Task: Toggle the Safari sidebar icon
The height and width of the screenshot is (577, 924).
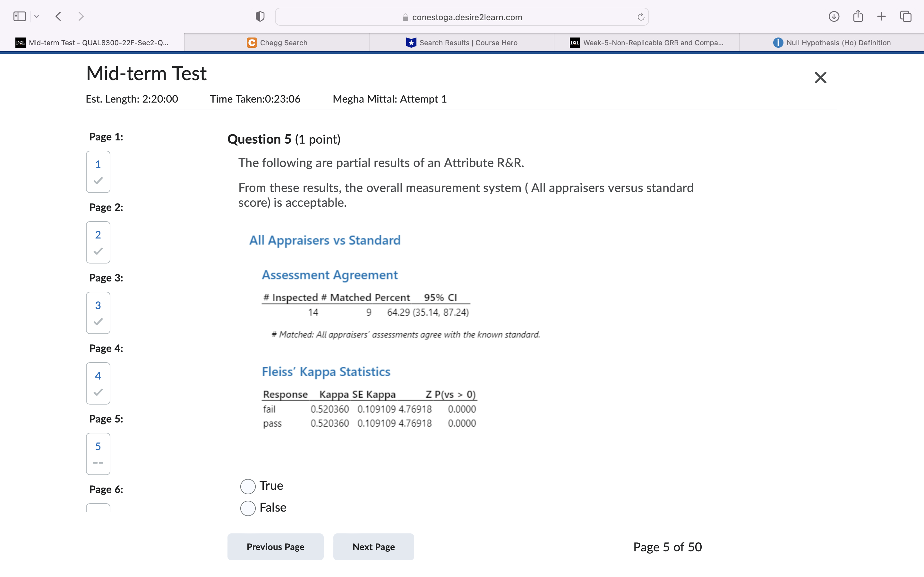Action: [x=20, y=16]
